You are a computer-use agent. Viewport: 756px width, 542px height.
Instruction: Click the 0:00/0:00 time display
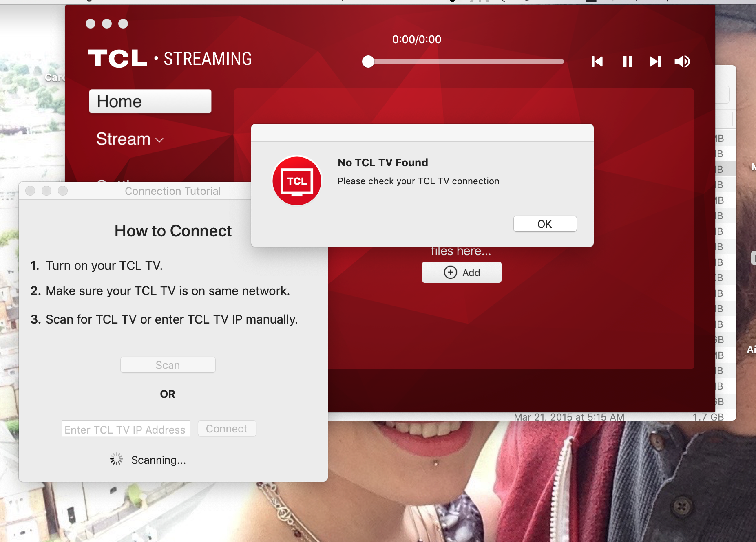[417, 40]
